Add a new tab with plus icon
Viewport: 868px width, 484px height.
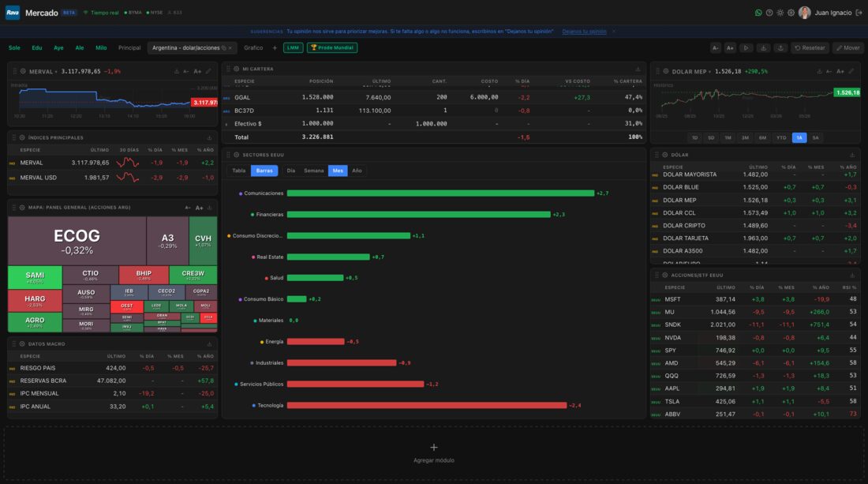tap(275, 48)
